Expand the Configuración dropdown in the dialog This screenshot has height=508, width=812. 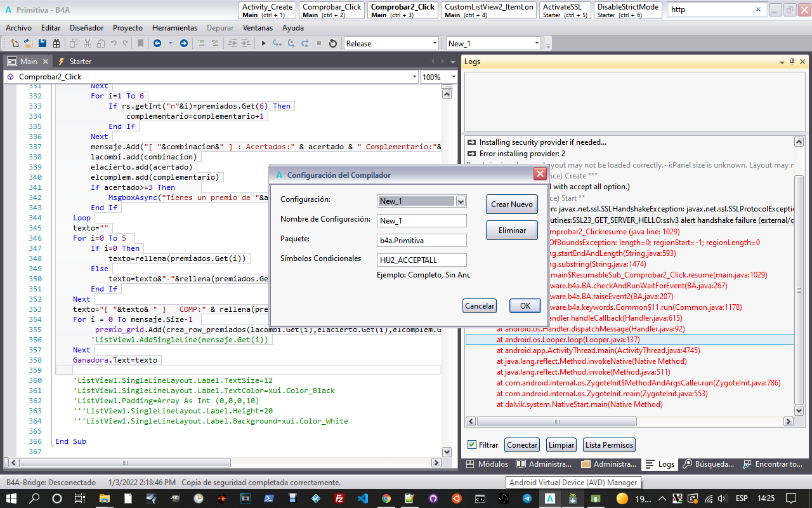click(x=461, y=201)
